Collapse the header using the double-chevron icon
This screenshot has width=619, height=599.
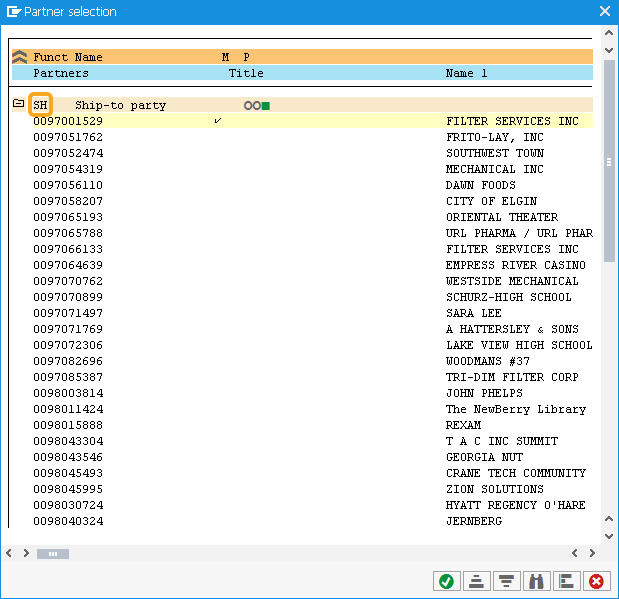[19, 57]
